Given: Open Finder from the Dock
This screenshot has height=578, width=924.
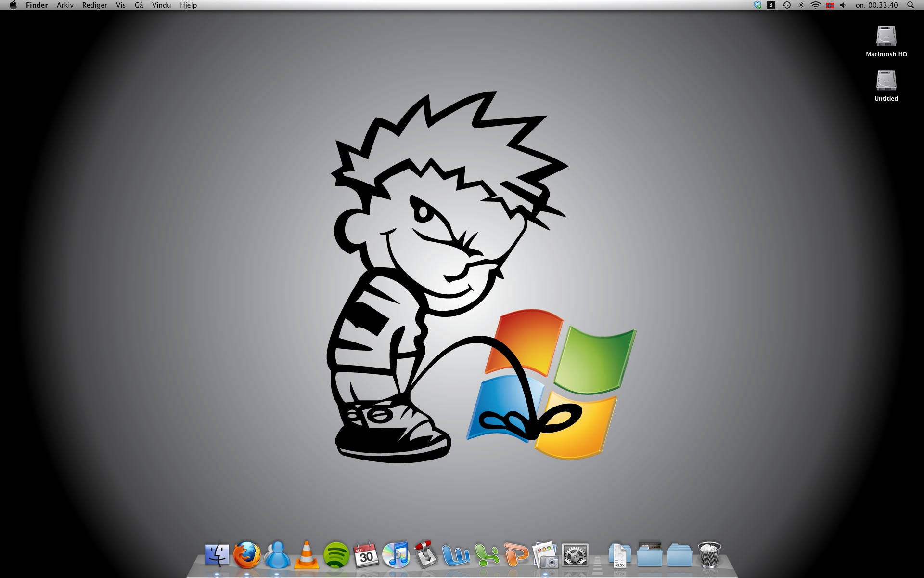Looking at the screenshot, I should coord(217,555).
